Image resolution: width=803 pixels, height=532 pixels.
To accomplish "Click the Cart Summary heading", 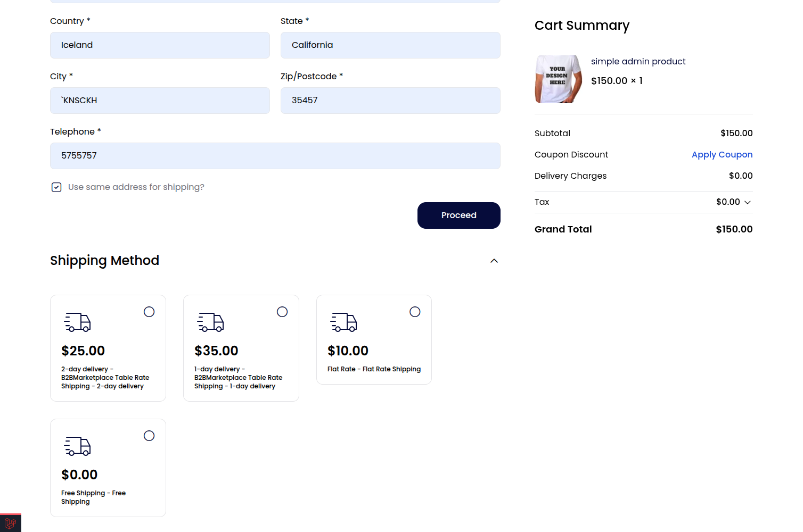I will 582,25.
